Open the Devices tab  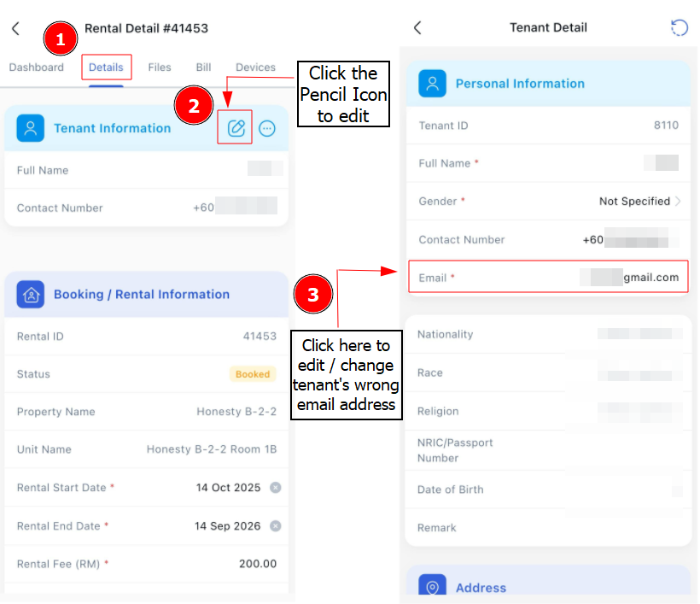click(255, 67)
